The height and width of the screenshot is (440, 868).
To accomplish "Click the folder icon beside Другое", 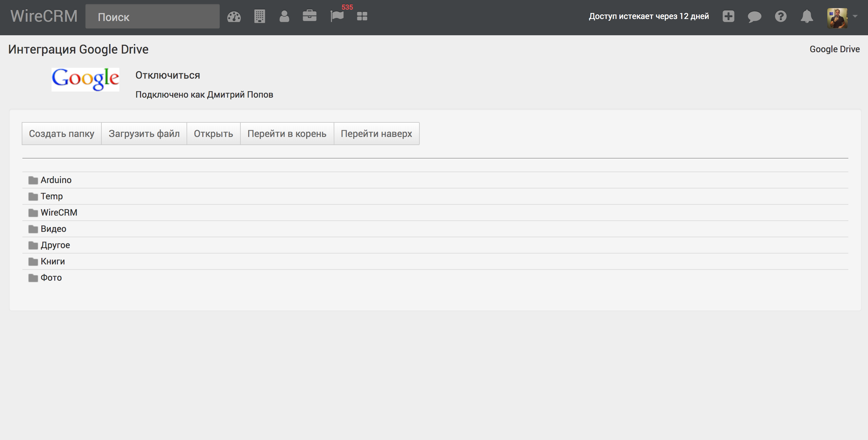I will tap(33, 245).
